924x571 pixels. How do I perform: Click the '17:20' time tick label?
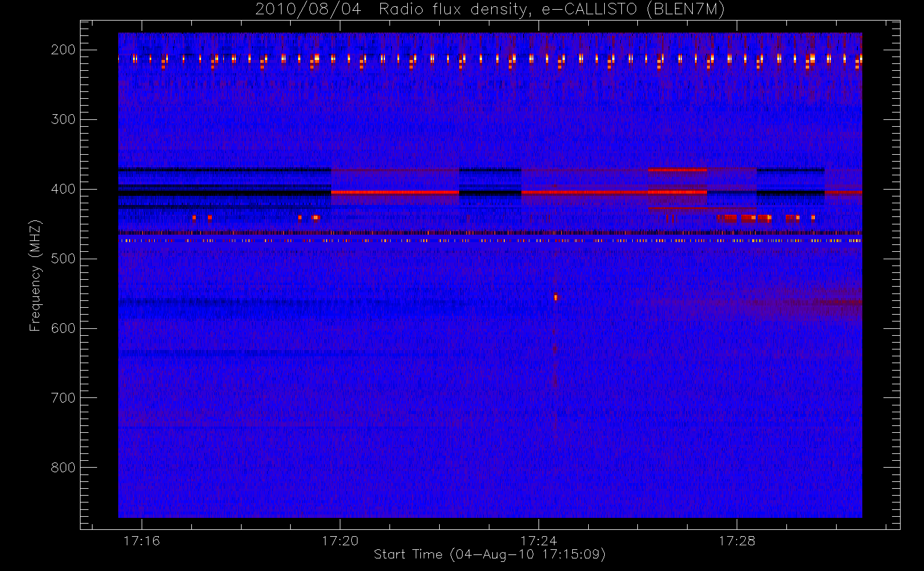pos(340,541)
